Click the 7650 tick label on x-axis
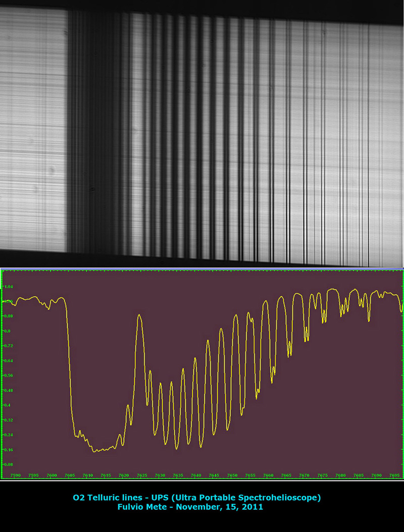 pyautogui.click(x=232, y=475)
